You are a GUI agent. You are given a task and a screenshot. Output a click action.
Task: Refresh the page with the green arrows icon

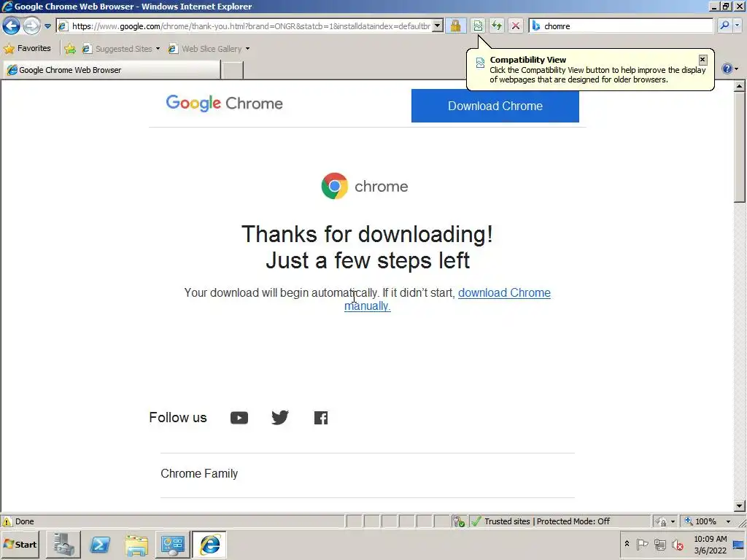click(497, 26)
